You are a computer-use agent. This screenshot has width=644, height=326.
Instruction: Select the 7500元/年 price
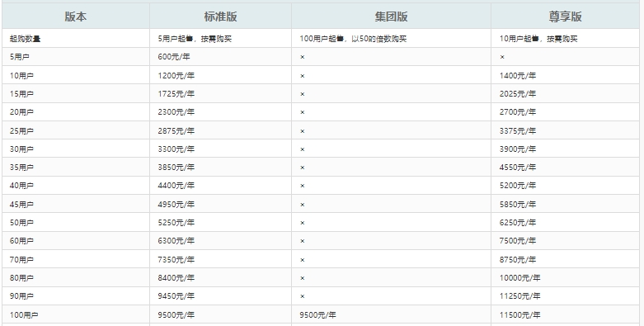[518, 240]
